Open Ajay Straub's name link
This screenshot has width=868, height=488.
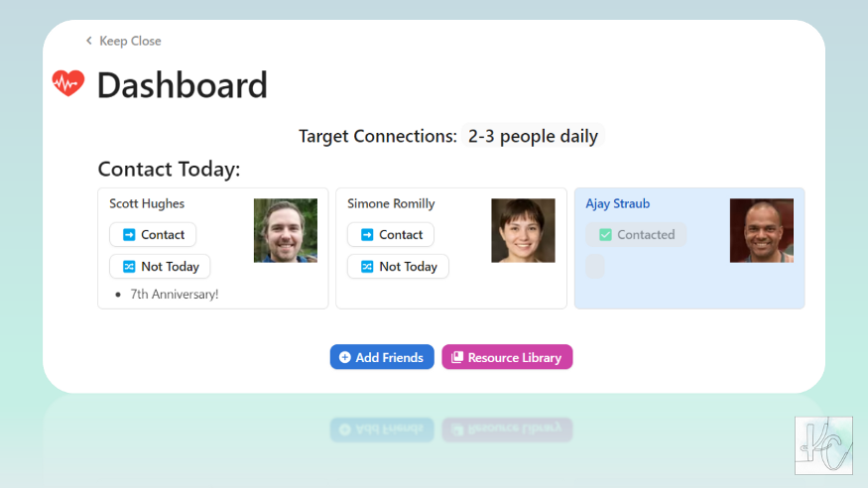[x=617, y=204]
